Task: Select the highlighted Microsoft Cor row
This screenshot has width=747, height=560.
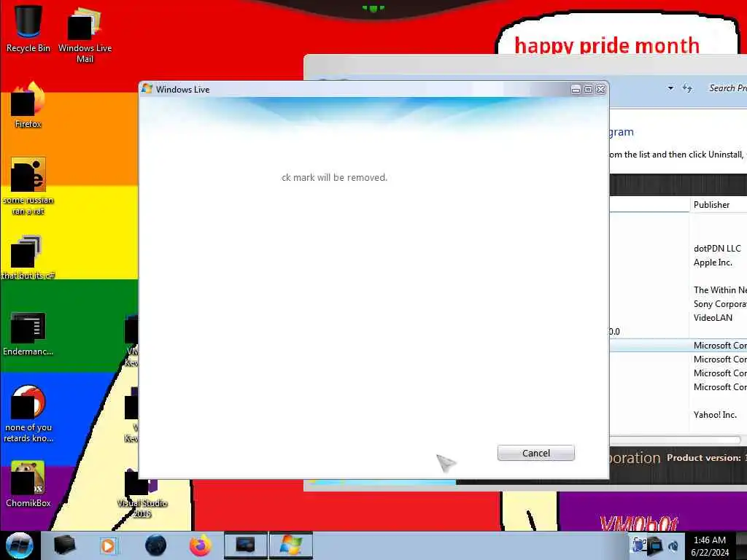Action: pos(678,346)
